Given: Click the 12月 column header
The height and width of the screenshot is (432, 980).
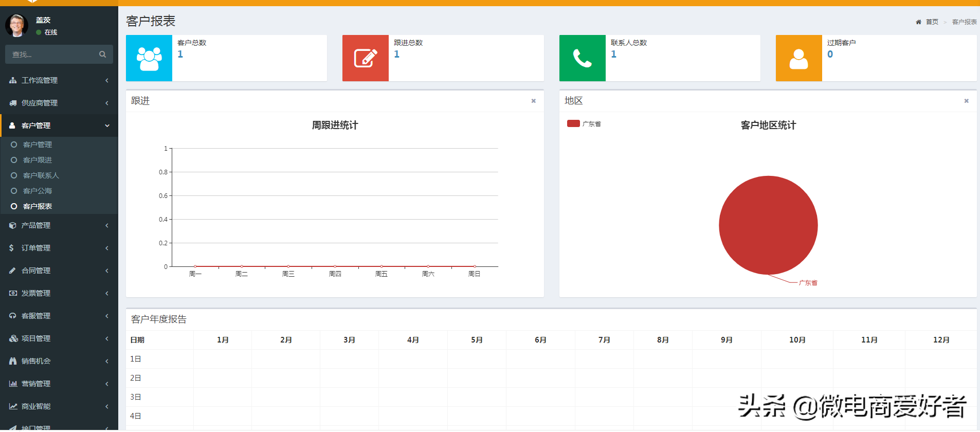Looking at the screenshot, I should pos(941,340).
